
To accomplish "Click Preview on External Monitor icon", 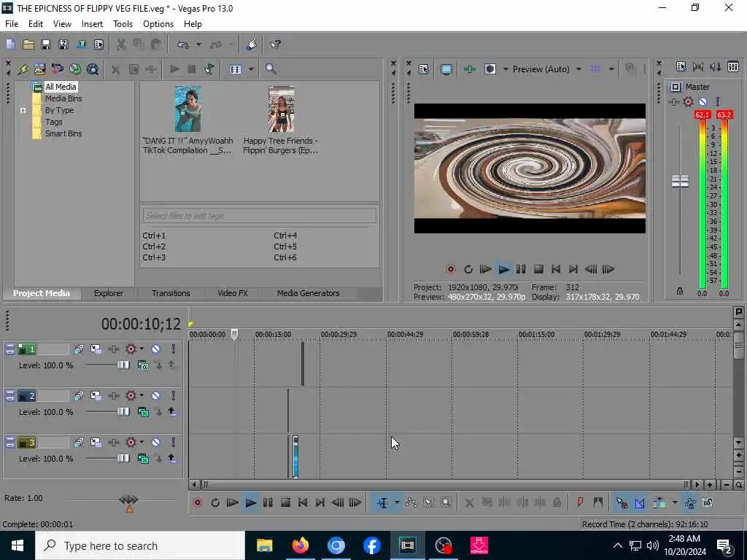I will pyautogui.click(x=446, y=69).
